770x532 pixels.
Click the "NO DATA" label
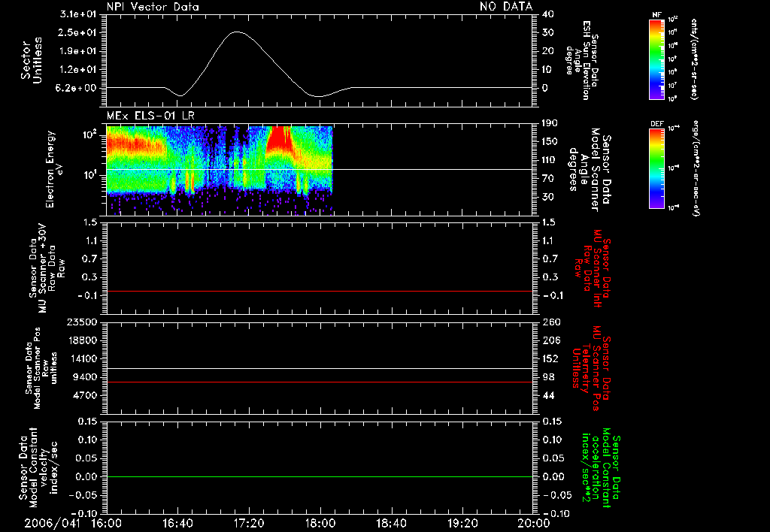pos(506,7)
